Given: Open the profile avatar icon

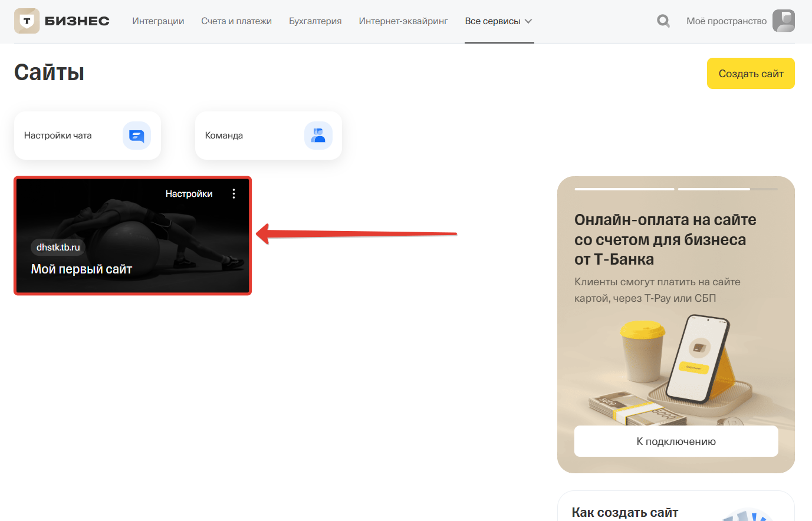Looking at the screenshot, I should tap(784, 21).
